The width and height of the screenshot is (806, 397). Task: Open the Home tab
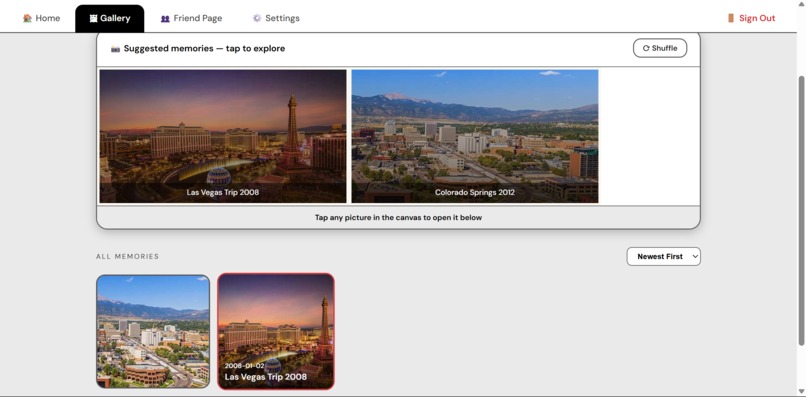(x=41, y=18)
